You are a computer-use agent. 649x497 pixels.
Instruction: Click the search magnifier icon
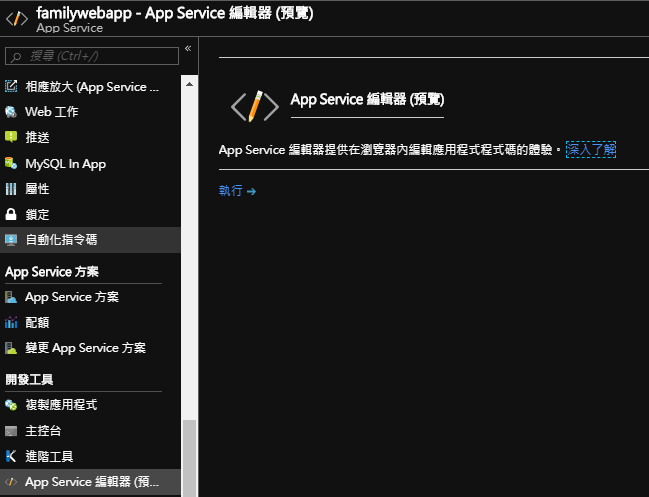click(x=16, y=56)
